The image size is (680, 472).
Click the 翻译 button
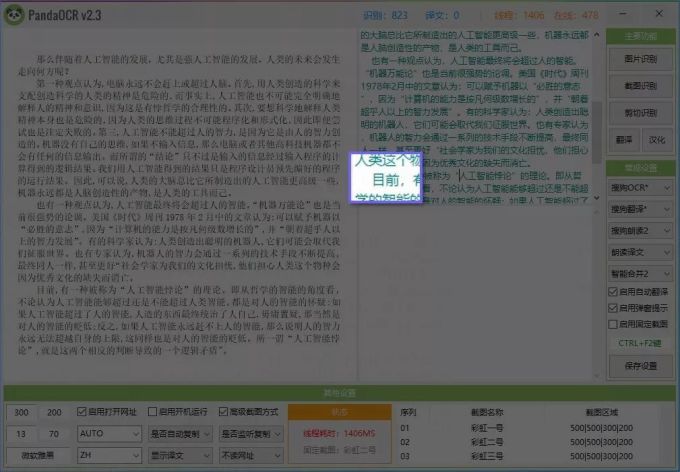coord(624,140)
